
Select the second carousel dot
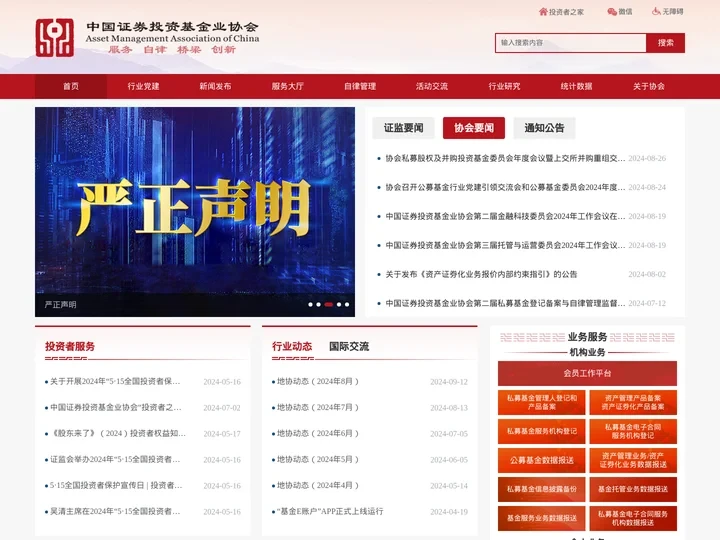click(x=319, y=304)
